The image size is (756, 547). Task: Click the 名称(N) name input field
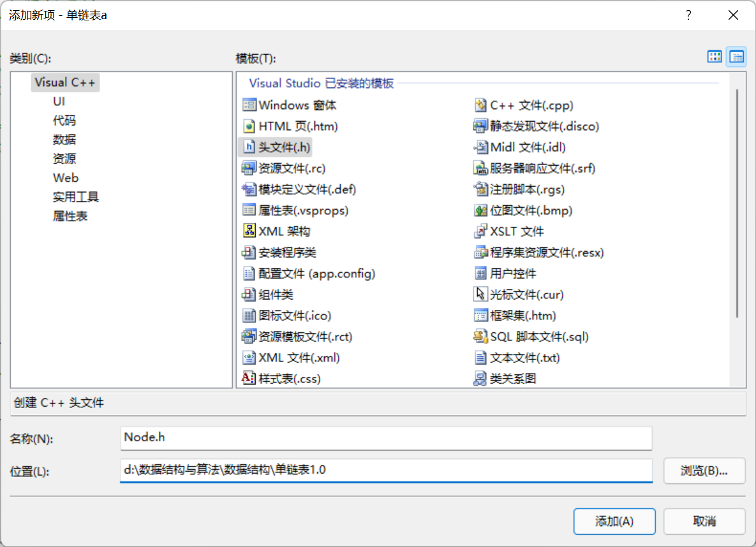tap(385, 438)
